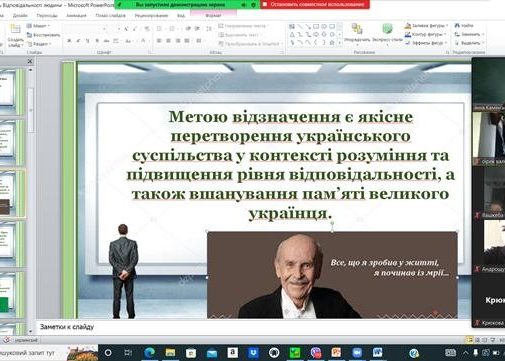Open Microsoft Edge from the taskbar
The width and height of the screenshot is (505, 361).
[x=150, y=352]
